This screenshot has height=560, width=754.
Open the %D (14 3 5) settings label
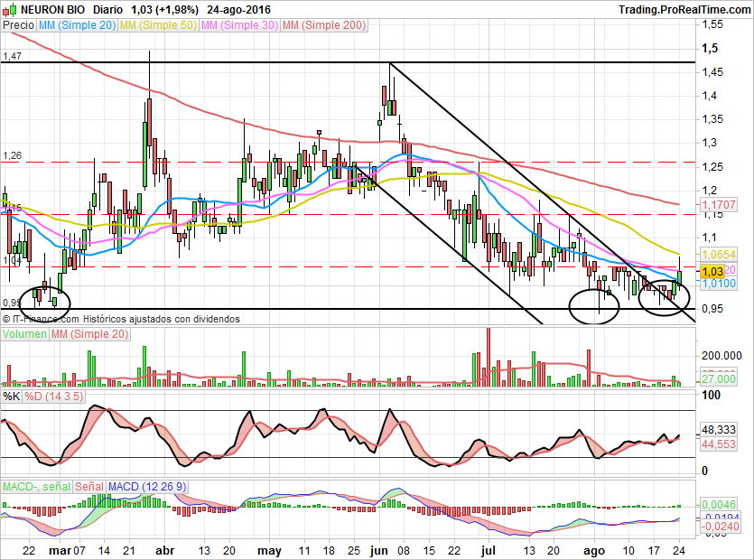point(54,397)
